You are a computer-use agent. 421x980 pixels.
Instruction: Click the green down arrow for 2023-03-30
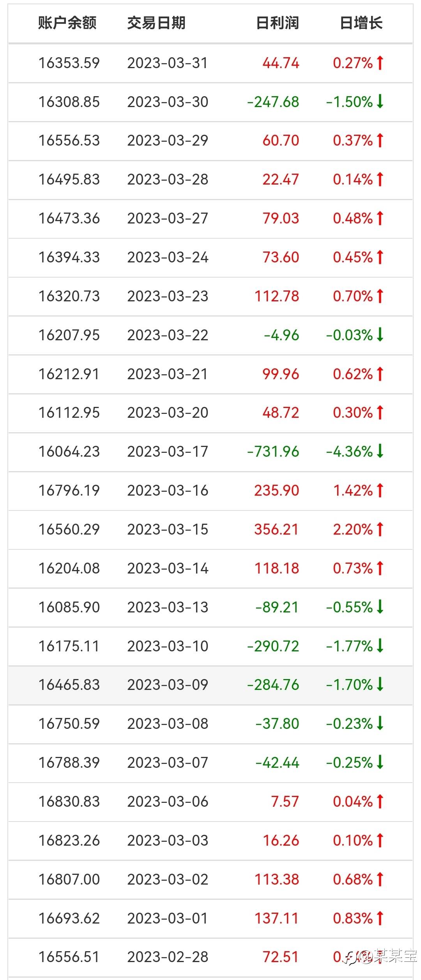380,102
